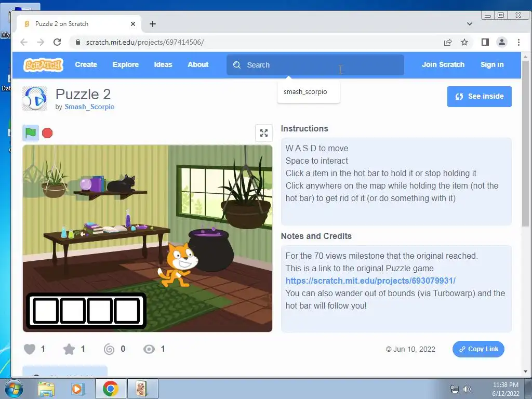Click the browser forward arrow

(41, 42)
